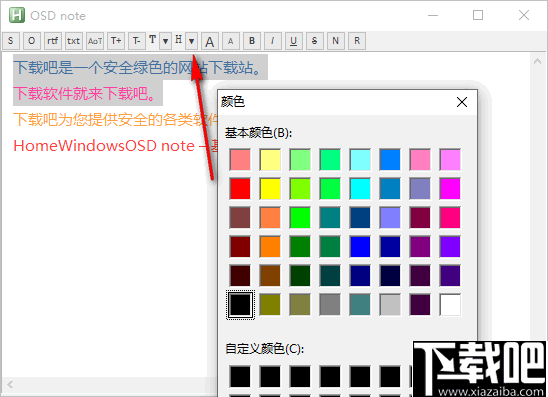Choose the pure red color swatch
548x397 pixels.
click(240, 188)
